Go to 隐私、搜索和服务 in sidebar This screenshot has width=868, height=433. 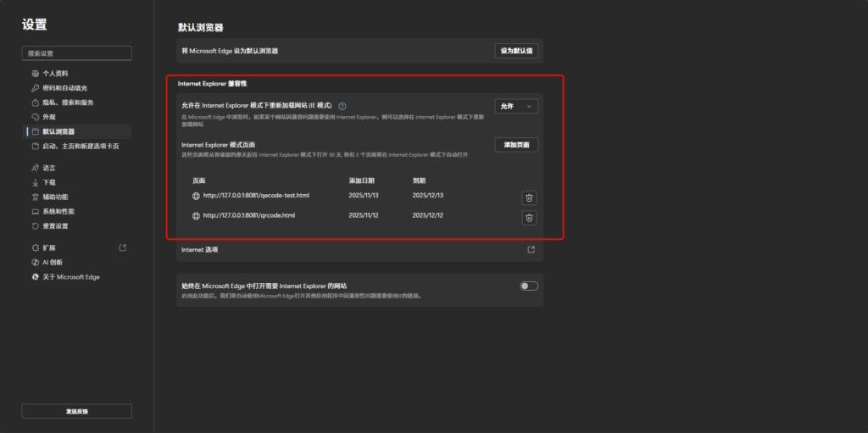click(x=68, y=103)
